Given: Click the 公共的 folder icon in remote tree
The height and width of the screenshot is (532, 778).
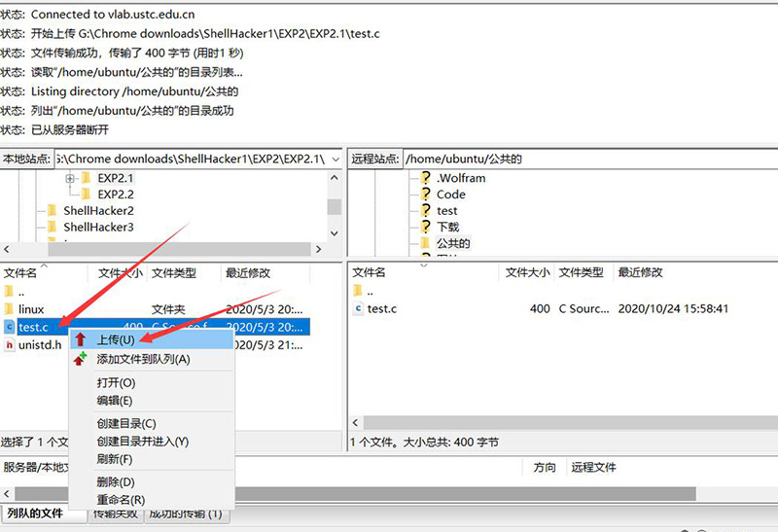Looking at the screenshot, I should coord(425,243).
